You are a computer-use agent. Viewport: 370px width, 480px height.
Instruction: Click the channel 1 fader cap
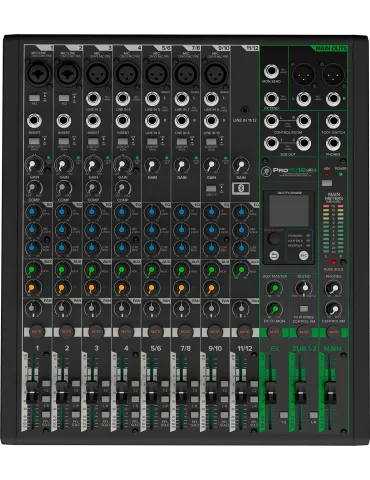32,392
